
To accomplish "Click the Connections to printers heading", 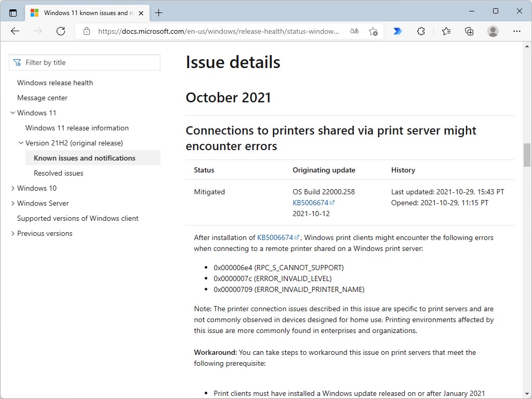I will coord(331,138).
